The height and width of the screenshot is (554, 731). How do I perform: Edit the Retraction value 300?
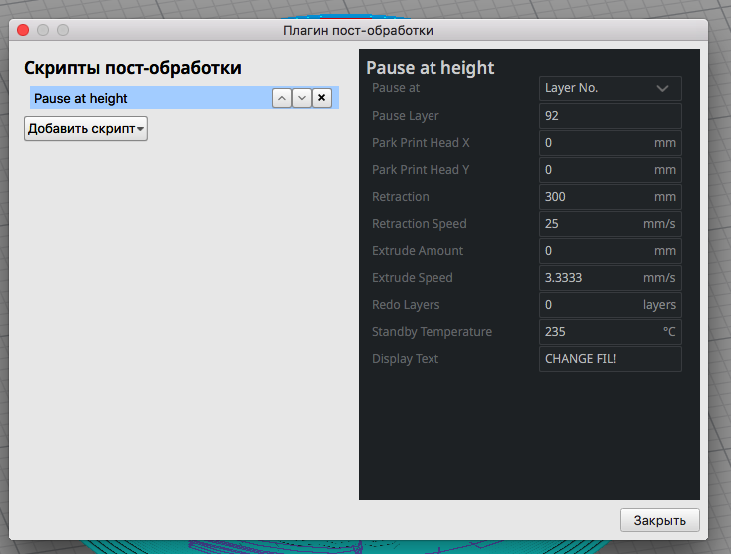click(610, 197)
